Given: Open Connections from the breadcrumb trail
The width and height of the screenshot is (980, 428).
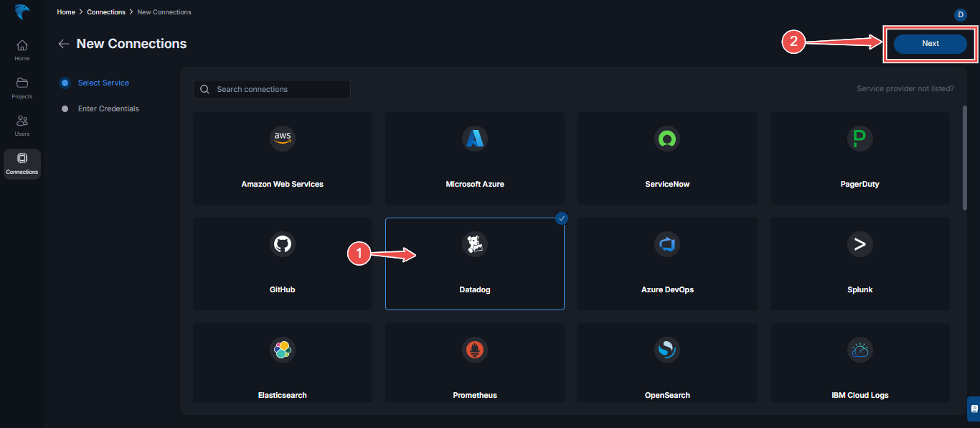Looking at the screenshot, I should pyautogui.click(x=105, y=11).
